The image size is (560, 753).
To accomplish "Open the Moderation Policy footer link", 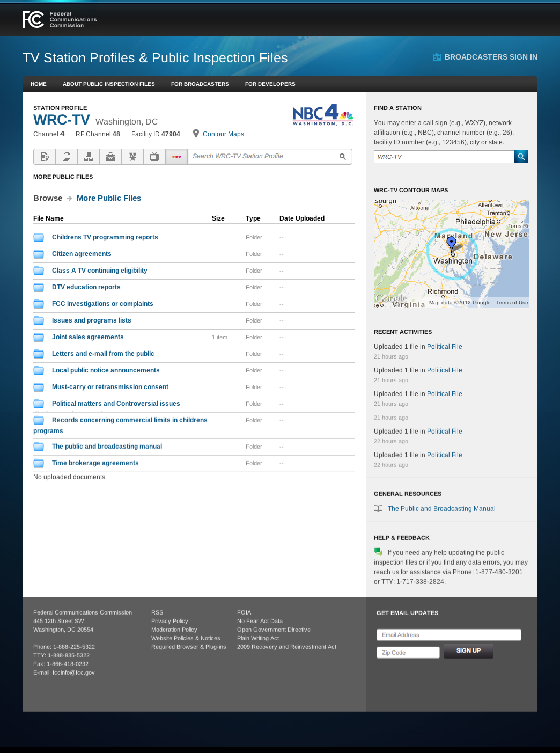I will click(x=174, y=630).
